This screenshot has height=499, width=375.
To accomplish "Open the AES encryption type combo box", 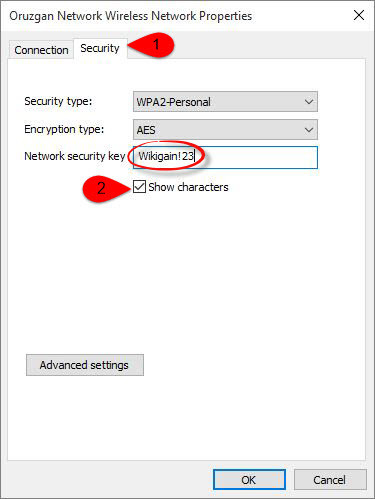I will [225, 130].
